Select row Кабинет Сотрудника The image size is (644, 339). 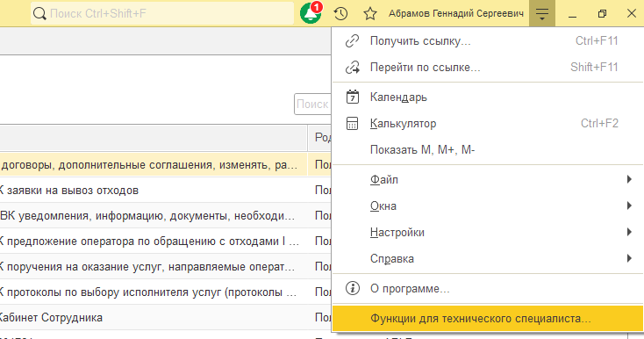click(166, 318)
